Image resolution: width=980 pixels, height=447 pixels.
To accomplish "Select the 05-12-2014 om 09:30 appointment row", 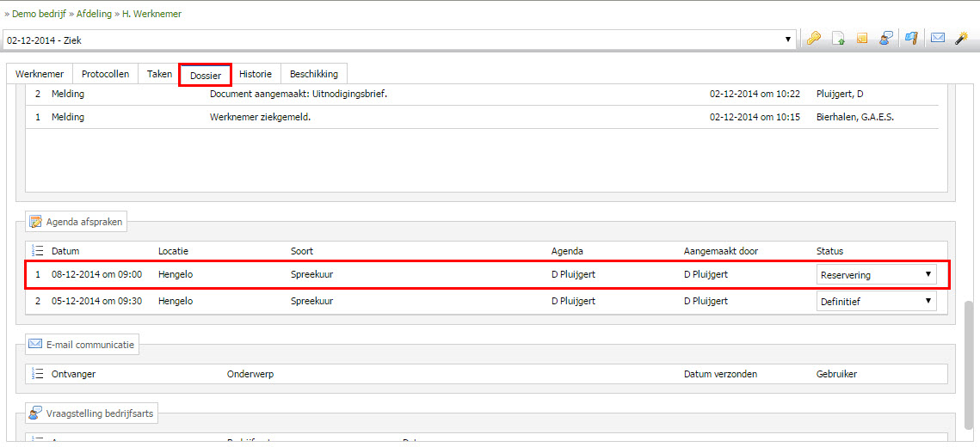I will point(344,302).
